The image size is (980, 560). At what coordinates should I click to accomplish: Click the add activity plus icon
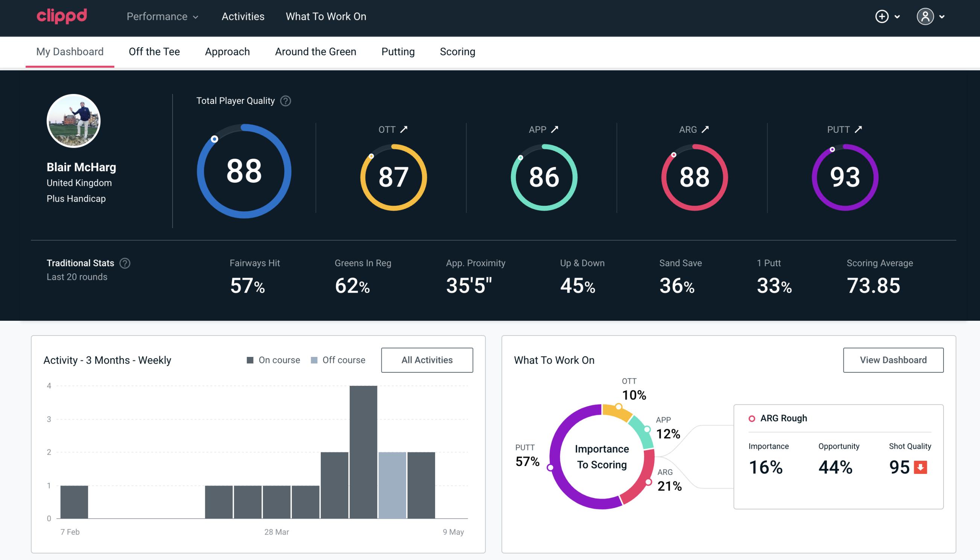(x=882, y=17)
